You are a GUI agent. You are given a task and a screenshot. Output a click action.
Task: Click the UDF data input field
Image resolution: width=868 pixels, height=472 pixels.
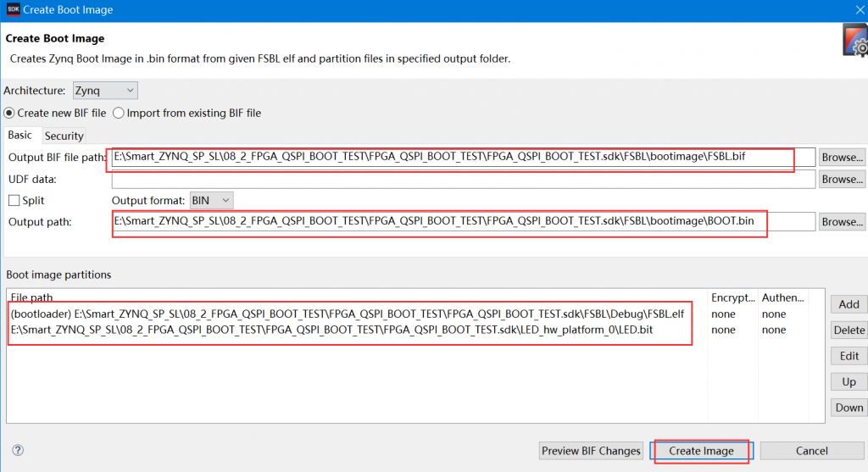click(x=463, y=180)
